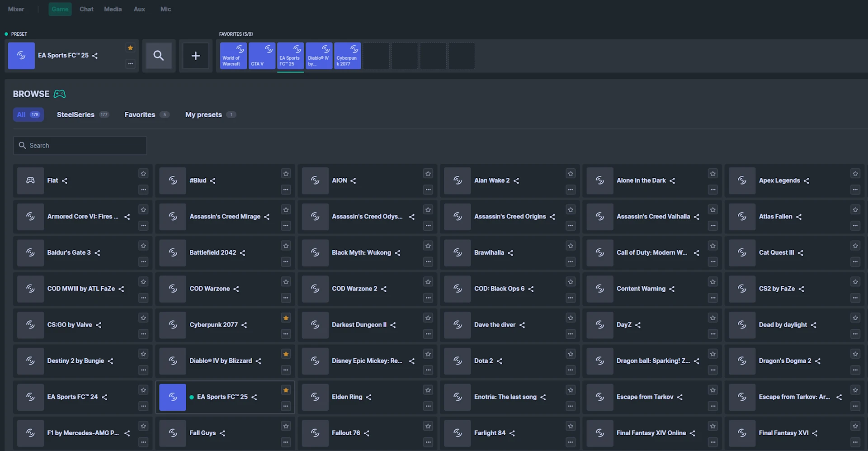Viewport: 868px width, 451px height.
Task: Share the Fall Guys preset
Action: (222, 433)
